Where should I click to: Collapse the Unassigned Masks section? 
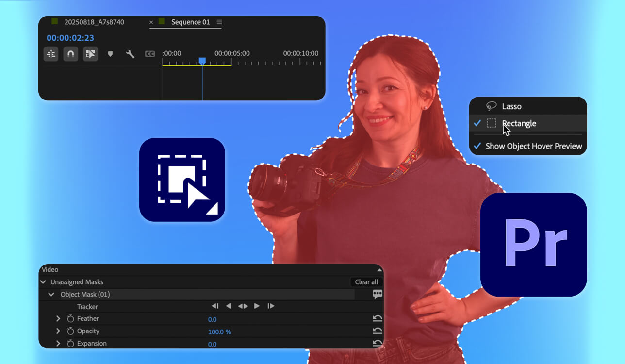[x=44, y=281]
